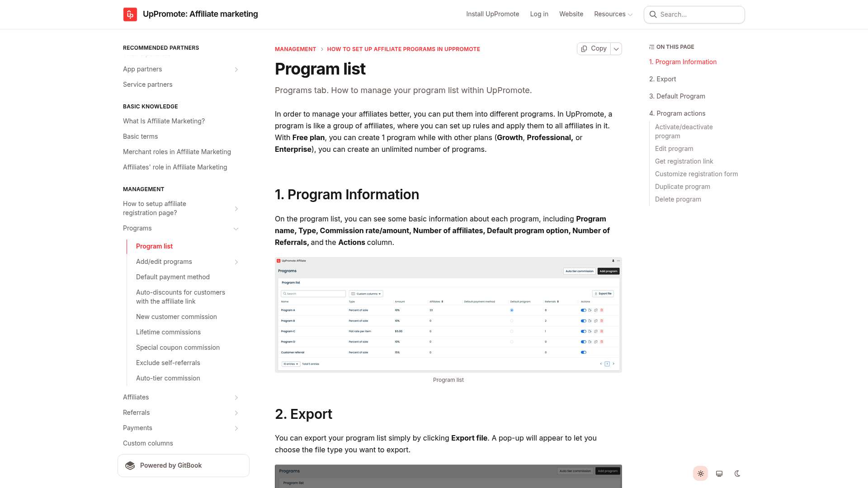Go to Delete program anchor
The width and height of the screenshot is (868, 488).
point(678,199)
